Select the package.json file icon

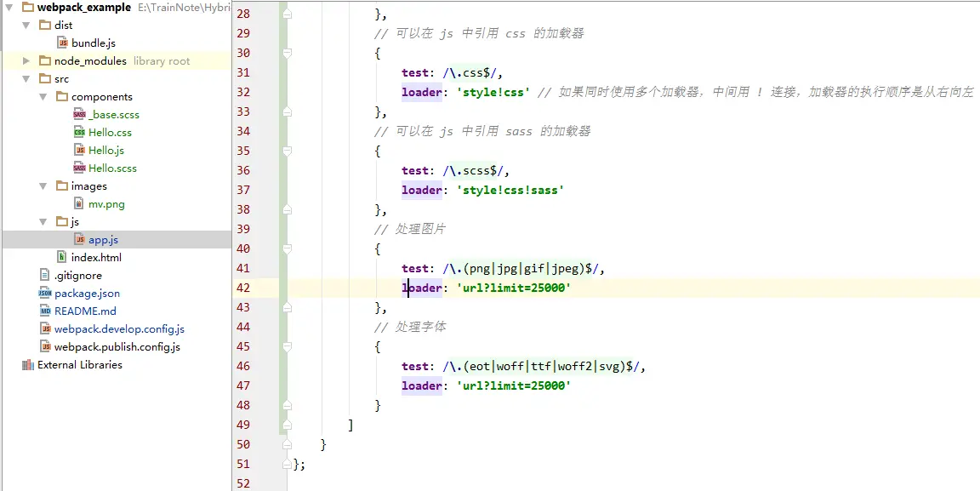click(44, 293)
